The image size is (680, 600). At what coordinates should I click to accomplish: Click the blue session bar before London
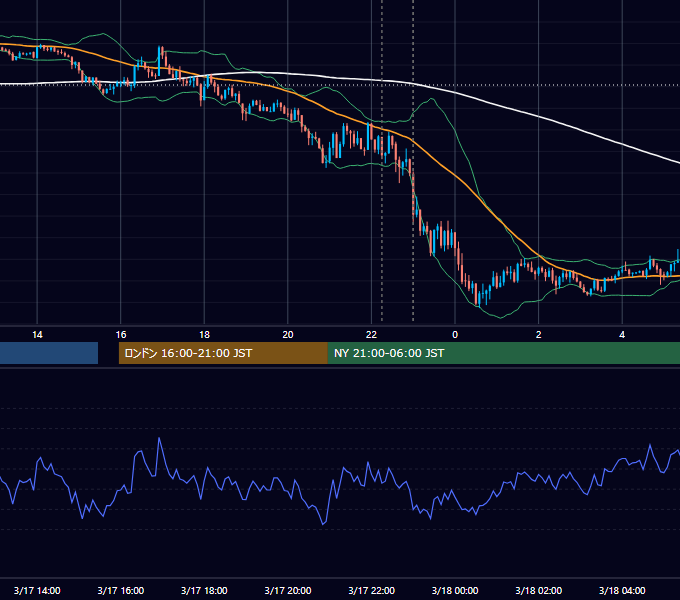pos(49,353)
